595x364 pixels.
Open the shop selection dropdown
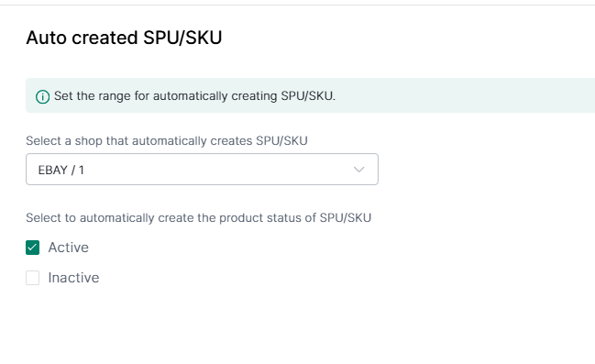202,170
